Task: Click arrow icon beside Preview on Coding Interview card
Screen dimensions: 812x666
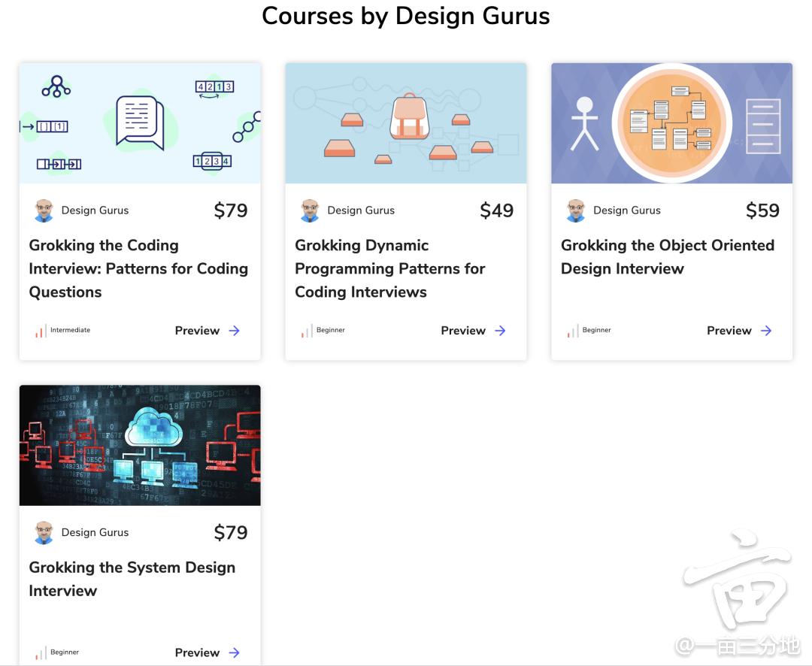Action: coord(234,331)
